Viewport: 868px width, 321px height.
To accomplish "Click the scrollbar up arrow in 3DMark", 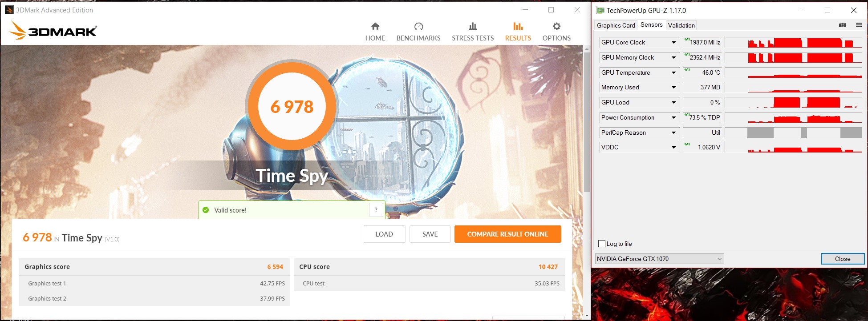I will click(x=587, y=48).
